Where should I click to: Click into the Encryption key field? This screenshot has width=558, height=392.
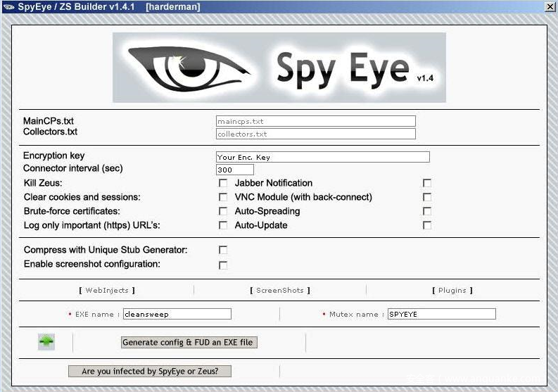click(x=323, y=157)
